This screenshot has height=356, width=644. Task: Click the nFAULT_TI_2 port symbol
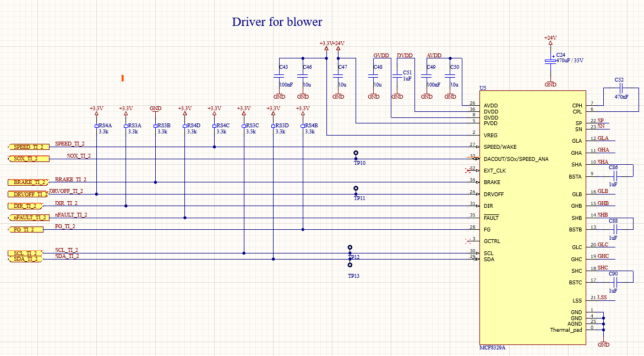click(29, 218)
